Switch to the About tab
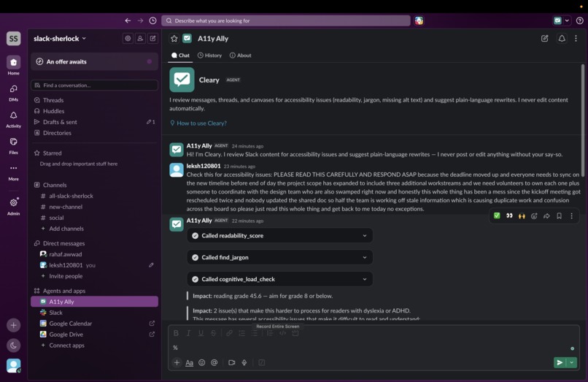The height and width of the screenshot is (382, 588). pyautogui.click(x=240, y=56)
